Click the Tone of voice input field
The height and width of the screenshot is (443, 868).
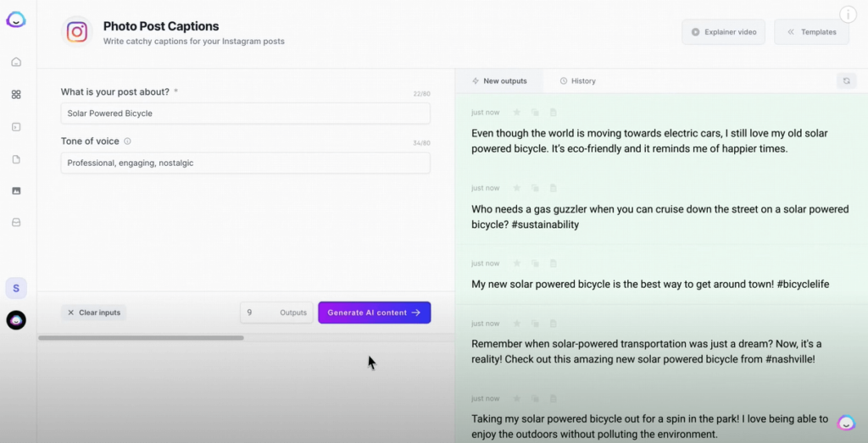(245, 163)
